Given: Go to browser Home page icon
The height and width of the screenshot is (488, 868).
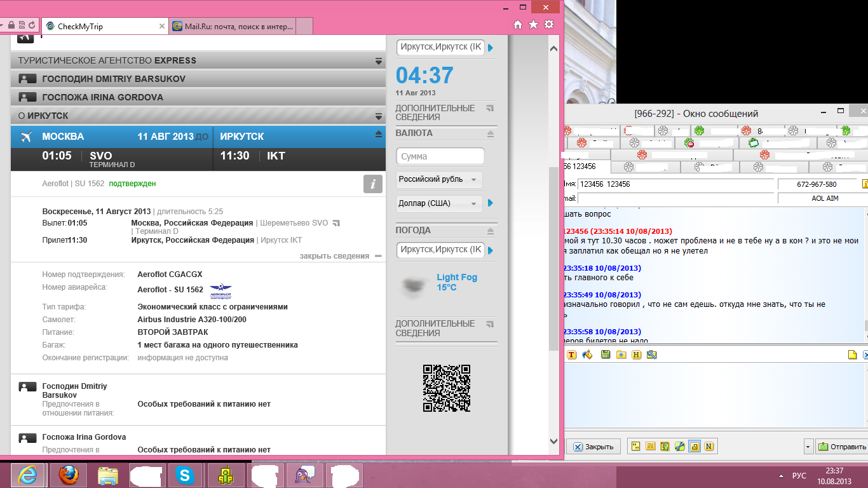Looking at the screenshot, I should point(518,24).
